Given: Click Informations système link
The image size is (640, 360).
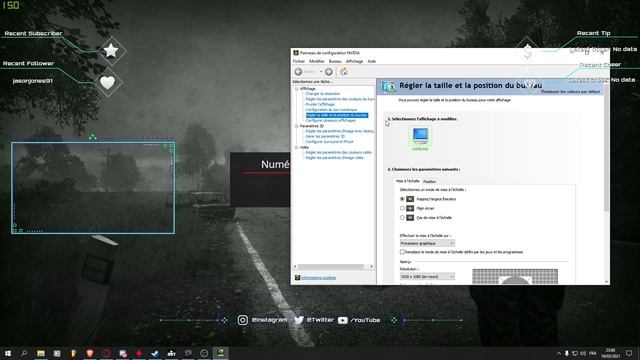Looking at the screenshot, I should pyautogui.click(x=318, y=278).
